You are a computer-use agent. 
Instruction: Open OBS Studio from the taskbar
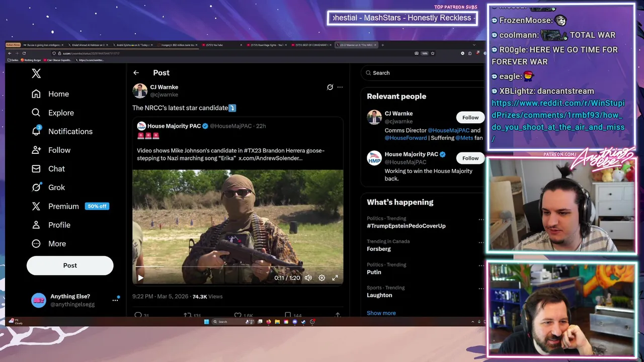point(312,322)
